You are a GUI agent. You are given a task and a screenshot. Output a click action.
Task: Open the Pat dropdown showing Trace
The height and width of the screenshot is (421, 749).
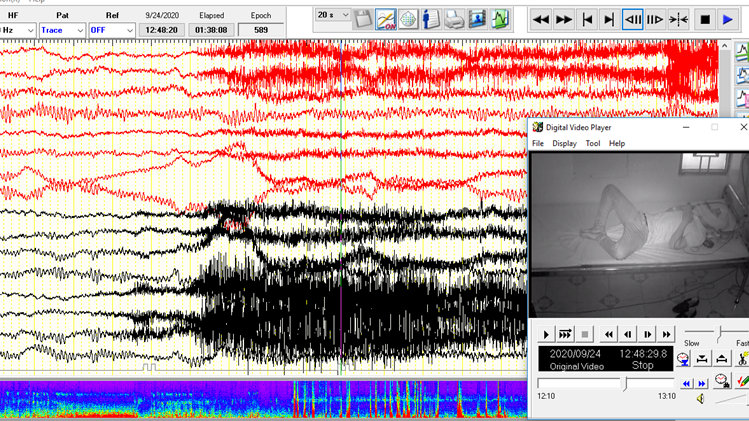(63, 30)
